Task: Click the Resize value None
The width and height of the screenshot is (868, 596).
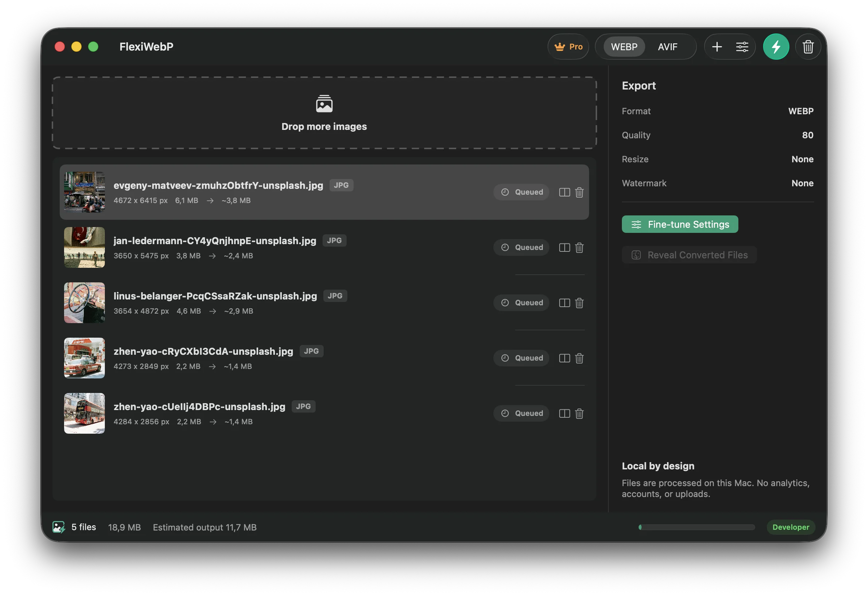Action: coord(802,160)
